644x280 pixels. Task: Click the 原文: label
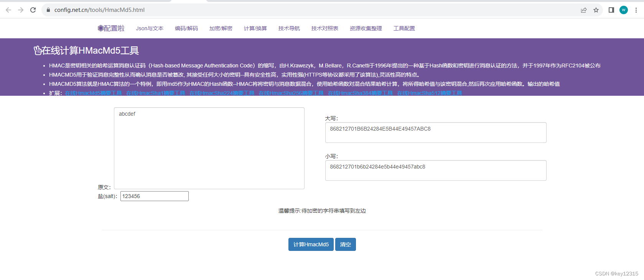click(104, 187)
